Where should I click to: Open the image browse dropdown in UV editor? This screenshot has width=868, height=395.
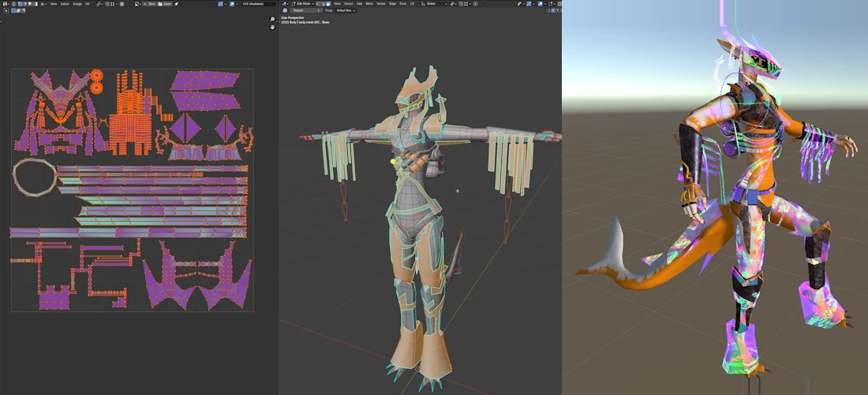pos(138,4)
